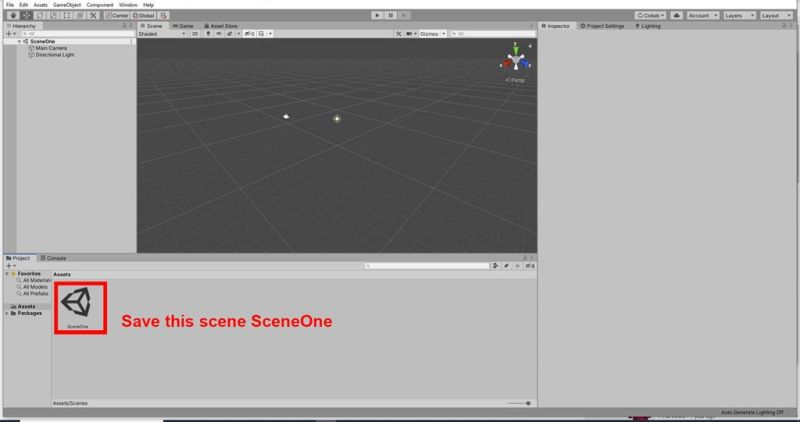Switch to the Asset Store tab
The image size is (800, 422).
[221, 26]
